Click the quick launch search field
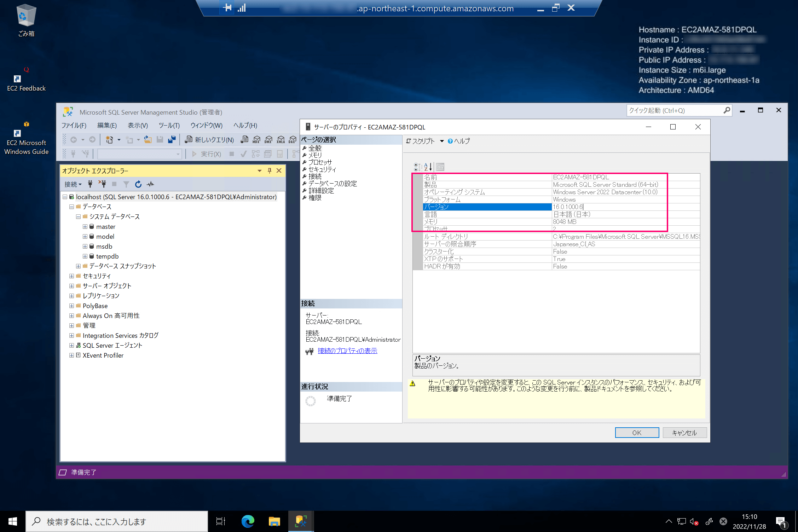Image resolution: width=798 pixels, height=532 pixels. pyautogui.click(x=676, y=110)
